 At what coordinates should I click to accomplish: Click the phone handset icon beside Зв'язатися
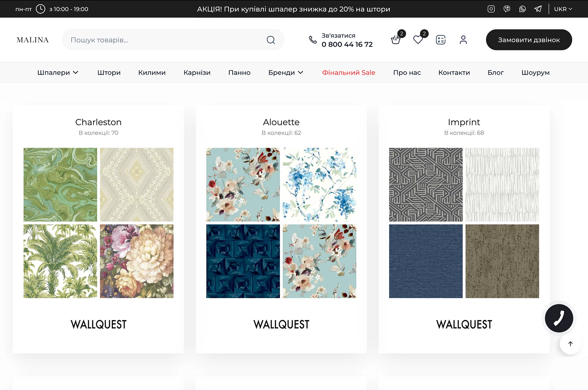pos(313,40)
